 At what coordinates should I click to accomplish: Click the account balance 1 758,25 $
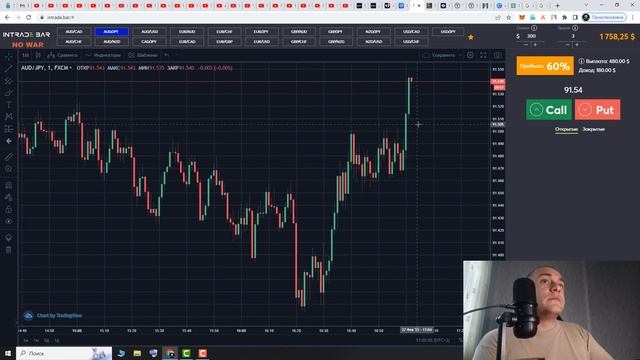[617, 37]
